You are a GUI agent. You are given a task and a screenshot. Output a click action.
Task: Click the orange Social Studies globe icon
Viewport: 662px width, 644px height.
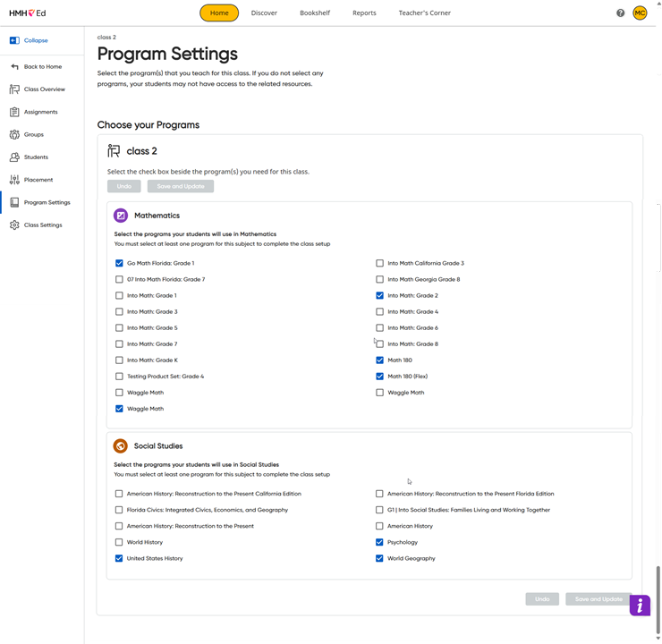[121, 446]
